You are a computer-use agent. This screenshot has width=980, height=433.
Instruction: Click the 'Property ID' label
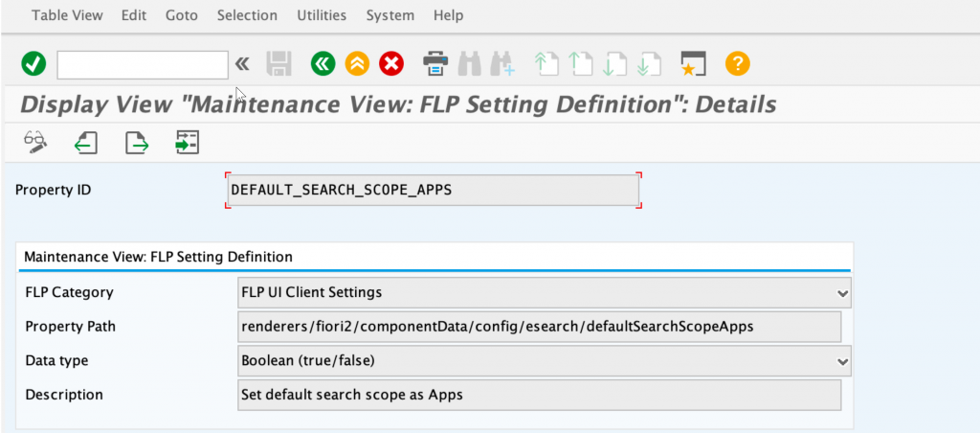coord(54,191)
